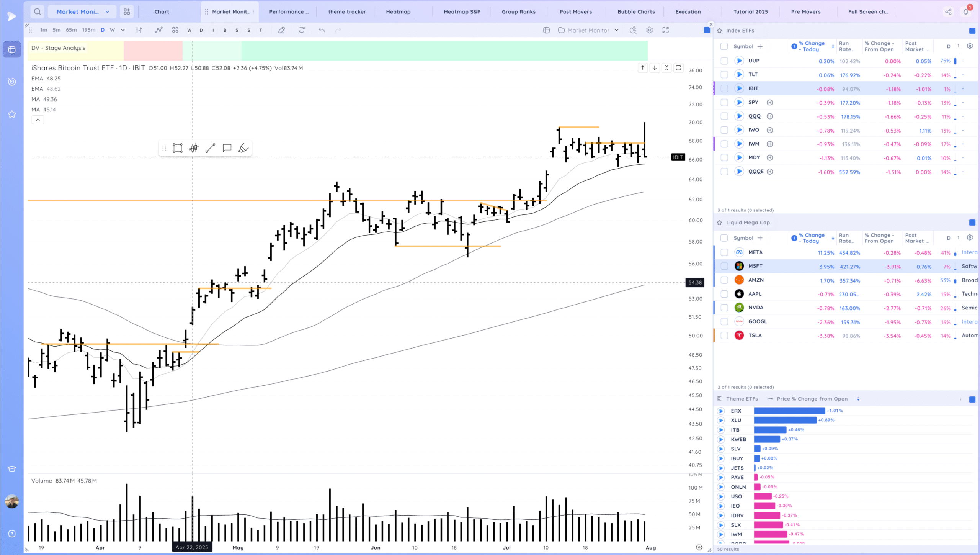Click the blue color swatch in Index ETFs header
The height and width of the screenshot is (555, 980).
[971, 31]
